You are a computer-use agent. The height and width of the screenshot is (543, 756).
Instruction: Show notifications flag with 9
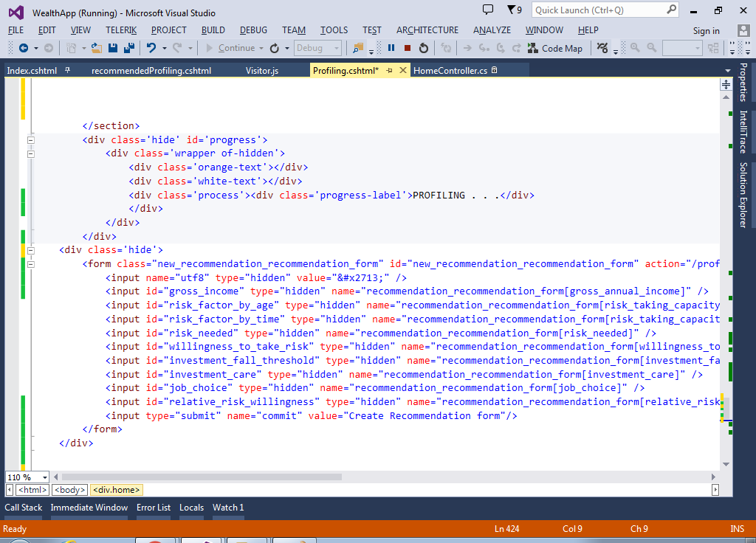click(x=515, y=10)
